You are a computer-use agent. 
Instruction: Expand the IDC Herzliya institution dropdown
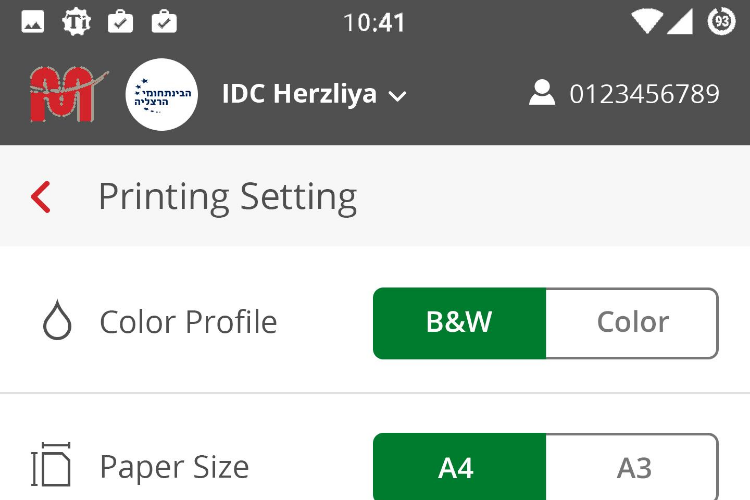coord(314,94)
